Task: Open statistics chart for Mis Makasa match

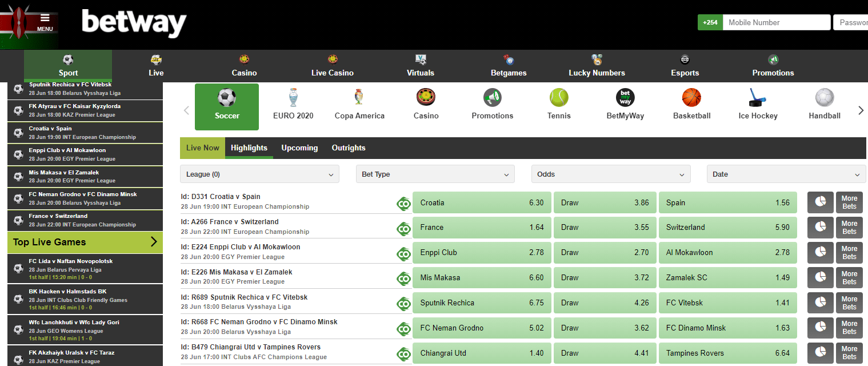Action: [x=820, y=278]
